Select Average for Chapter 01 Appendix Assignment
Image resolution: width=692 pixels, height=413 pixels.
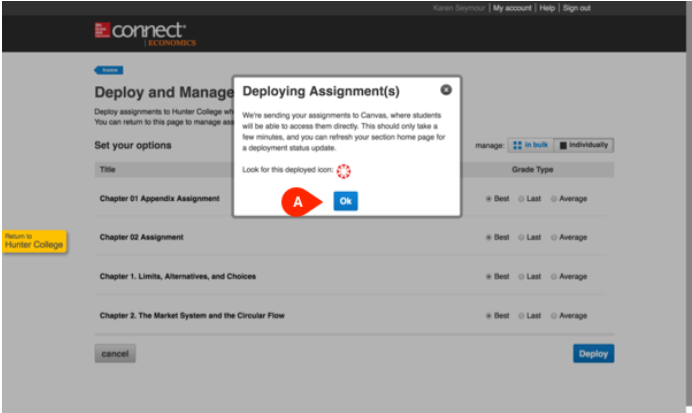(x=553, y=198)
